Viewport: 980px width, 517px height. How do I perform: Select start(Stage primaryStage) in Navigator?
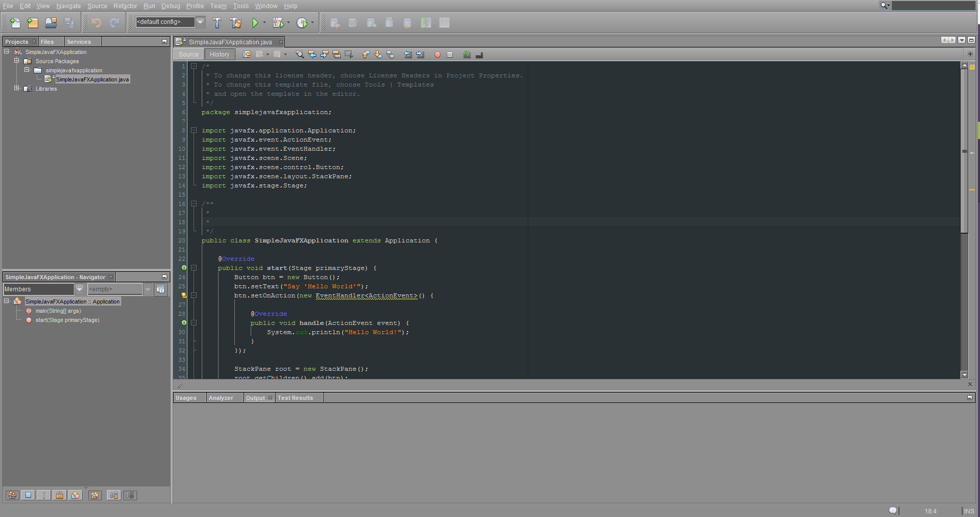(67, 320)
